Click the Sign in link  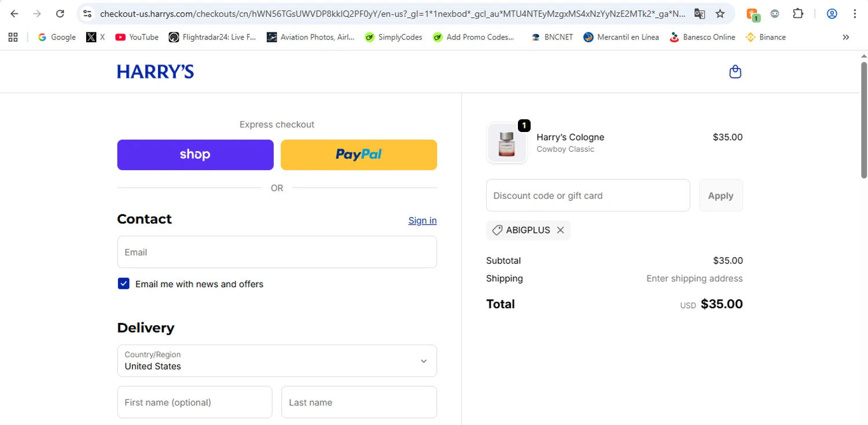(x=422, y=221)
